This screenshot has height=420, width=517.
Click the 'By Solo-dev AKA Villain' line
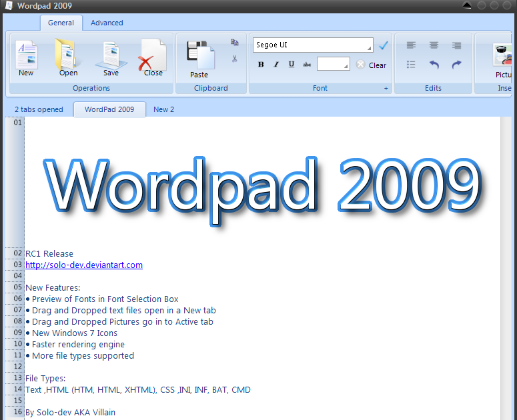[x=70, y=413]
